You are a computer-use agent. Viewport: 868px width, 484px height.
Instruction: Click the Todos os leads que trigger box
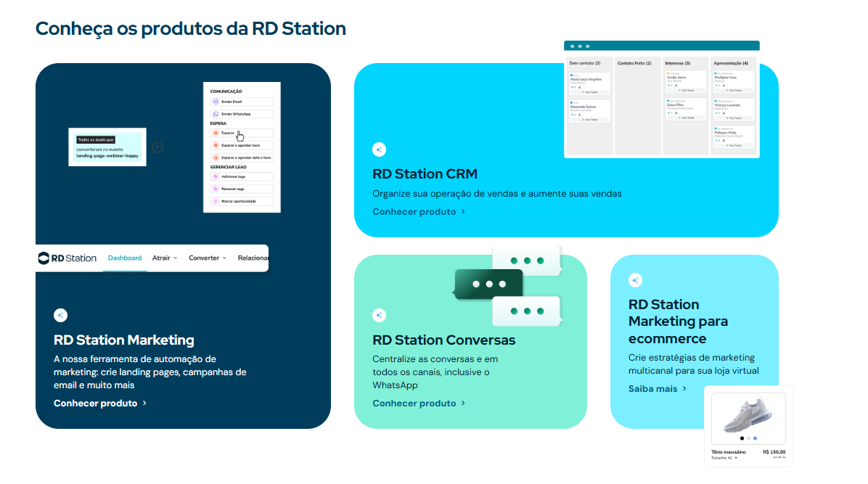(107, 147)
